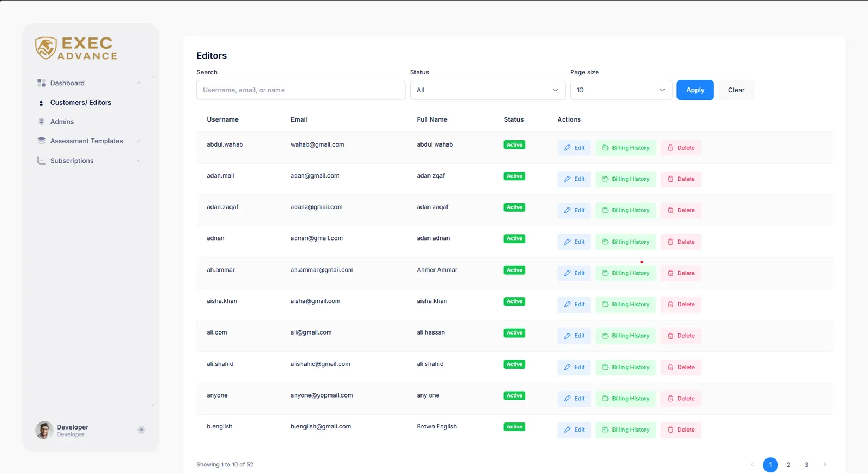Click the trash icon for abdul.wahab row
868x473 pixels.
[x=671, y=148]
